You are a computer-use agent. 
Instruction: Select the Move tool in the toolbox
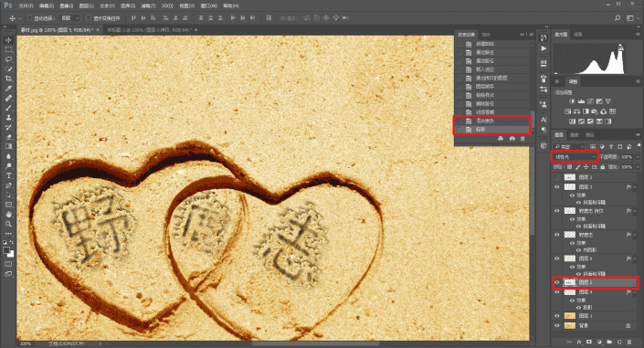[x=8, y=40]
